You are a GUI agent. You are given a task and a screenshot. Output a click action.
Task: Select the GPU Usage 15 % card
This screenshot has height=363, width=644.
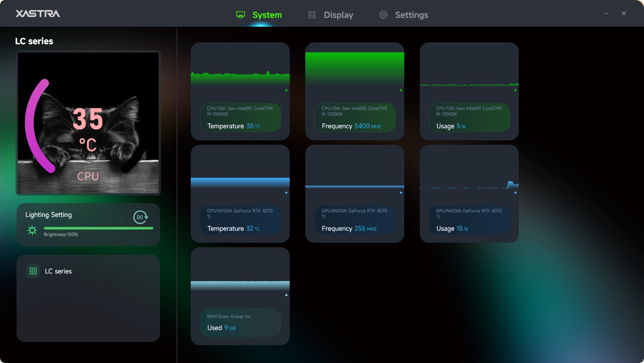coord(469,194)
